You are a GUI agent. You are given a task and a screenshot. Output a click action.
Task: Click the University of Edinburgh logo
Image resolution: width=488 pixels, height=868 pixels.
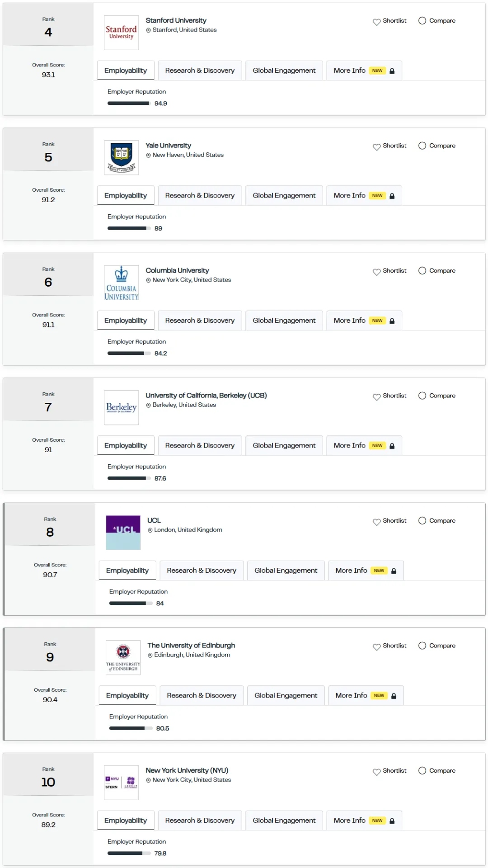(123, 657)
